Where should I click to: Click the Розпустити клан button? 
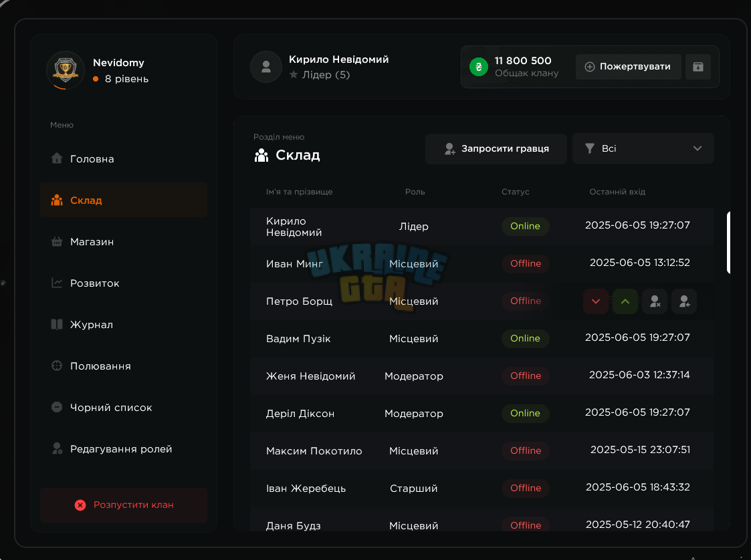tap(124, 505)
